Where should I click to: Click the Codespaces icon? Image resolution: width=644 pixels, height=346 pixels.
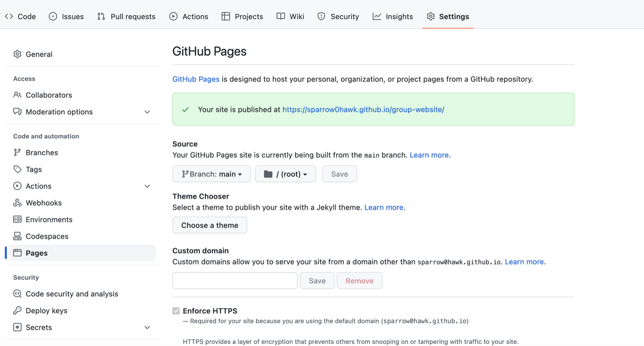pyautogui.click(x=17, y=236)
